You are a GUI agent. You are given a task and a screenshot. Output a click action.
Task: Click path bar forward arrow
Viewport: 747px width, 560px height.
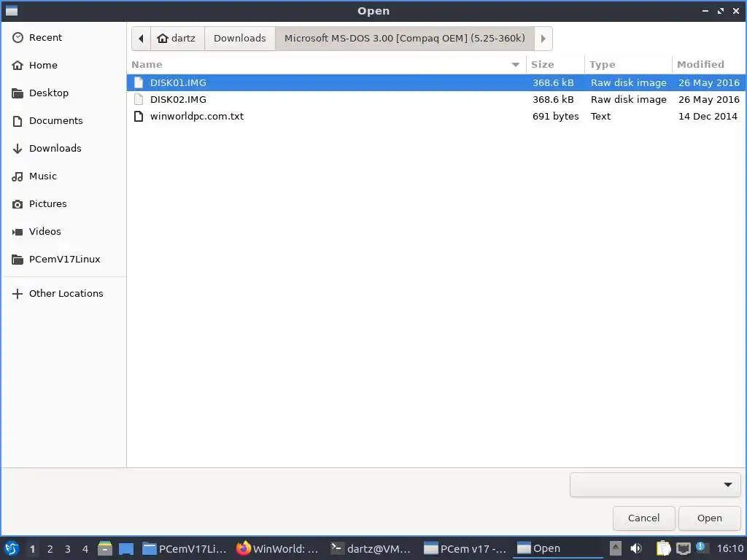(x=543, y=39)
